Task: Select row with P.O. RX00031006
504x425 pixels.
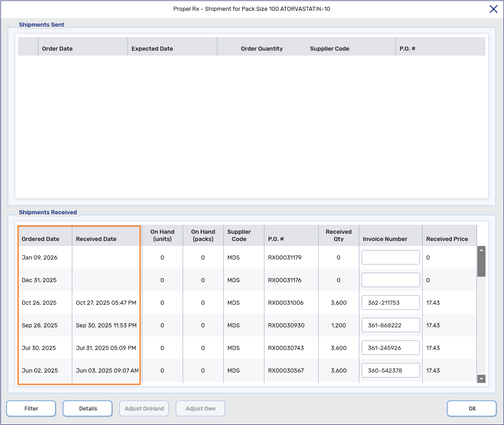Action: [285, 302]
